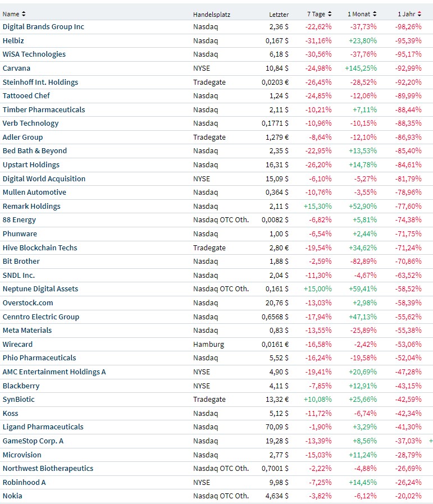Screen dimensions: 433x504
Task: Sort table by Name column arrows
Action: point(24,14)
